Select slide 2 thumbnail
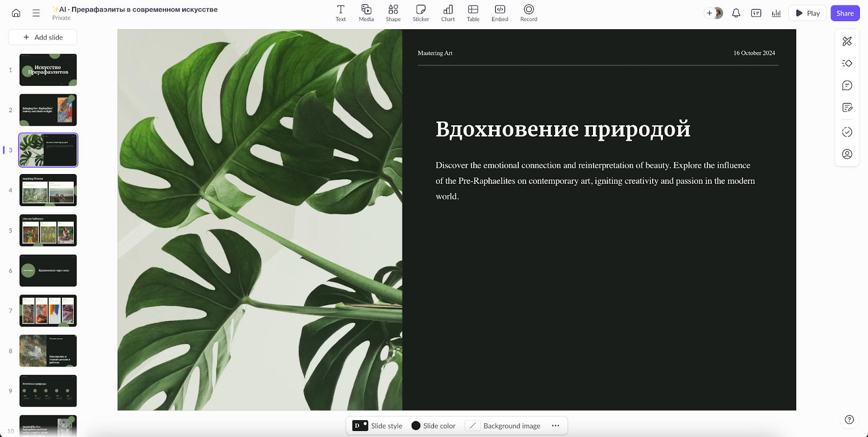 click(48, 110)
